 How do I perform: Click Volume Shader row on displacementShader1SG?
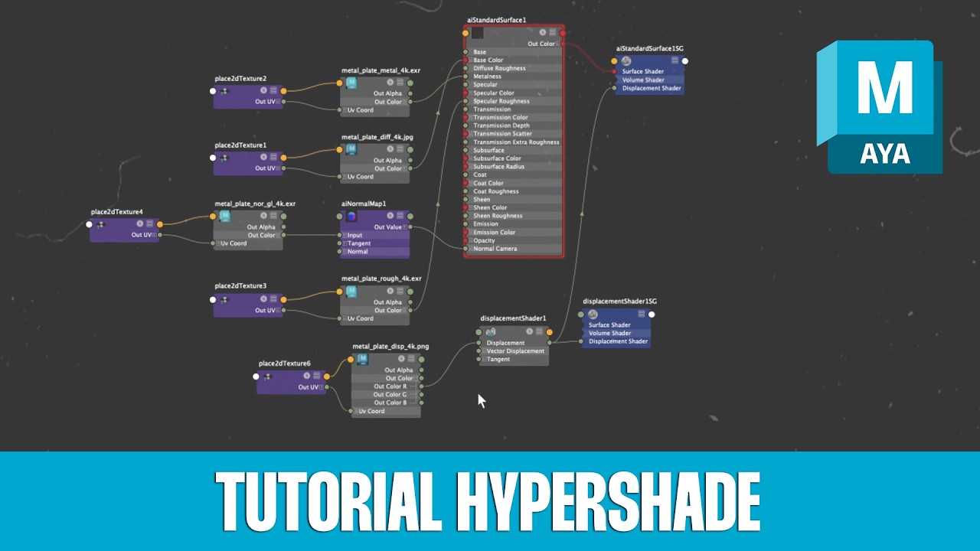[616, 334]
